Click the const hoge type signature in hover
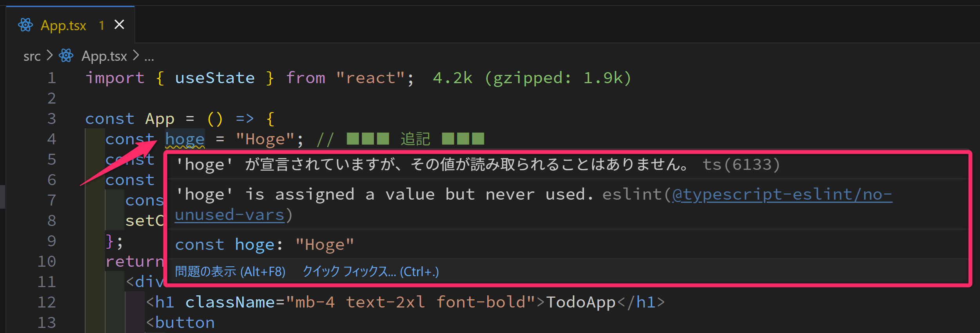 tap(264, 245)
